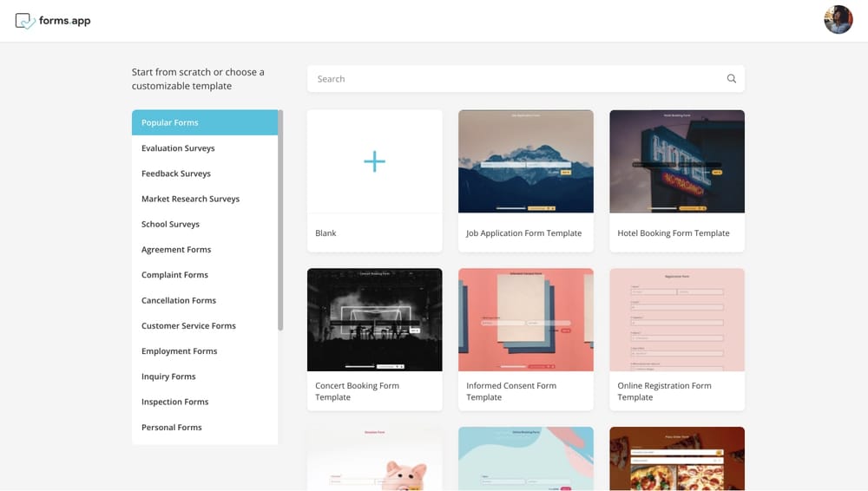Click the blue plus icon for blank form
Viewport: 868px width, 491px height.
point(374,161)
